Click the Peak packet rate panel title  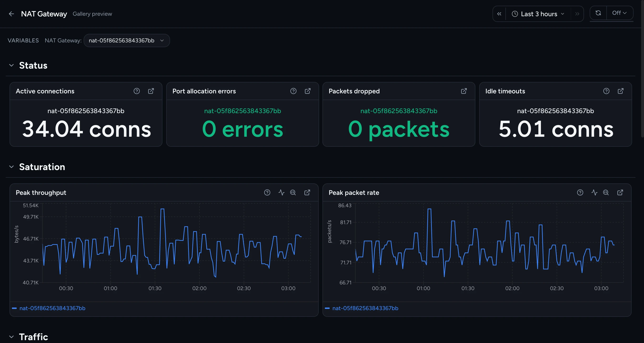[354, 192]
